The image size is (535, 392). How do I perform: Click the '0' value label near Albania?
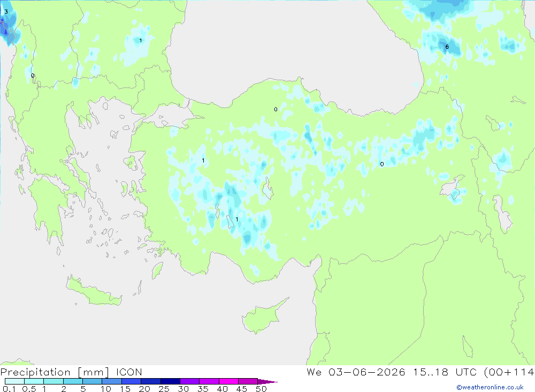(33, 76)
